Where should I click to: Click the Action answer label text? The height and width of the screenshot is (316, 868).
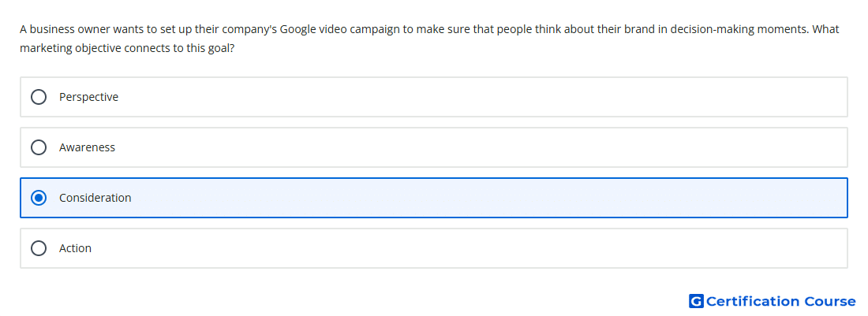point(75,248)
